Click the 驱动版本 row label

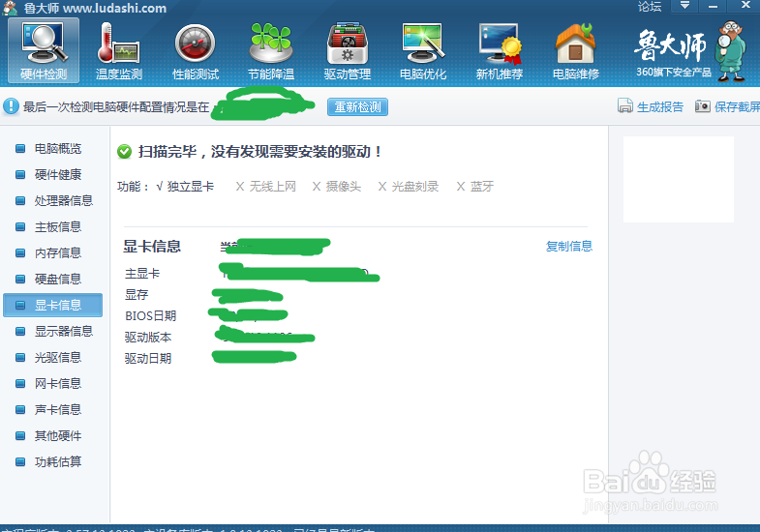point(148,338)
